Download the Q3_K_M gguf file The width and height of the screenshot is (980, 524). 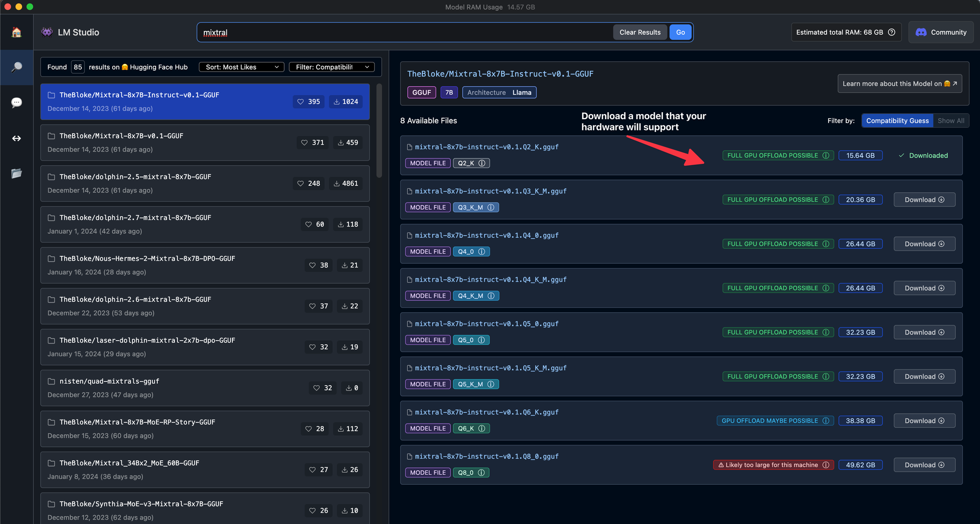924,200
